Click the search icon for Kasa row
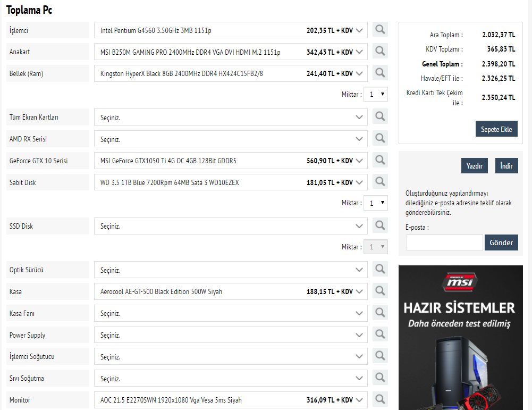This screenshot has height=410, width=532. click(x=380, y=291)
